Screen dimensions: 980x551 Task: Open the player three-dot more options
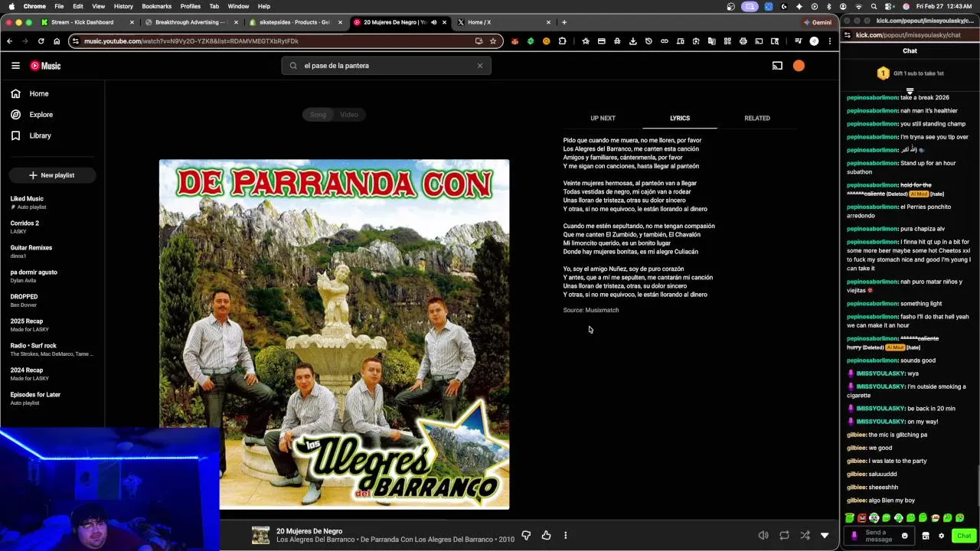[x=565, y=536]
